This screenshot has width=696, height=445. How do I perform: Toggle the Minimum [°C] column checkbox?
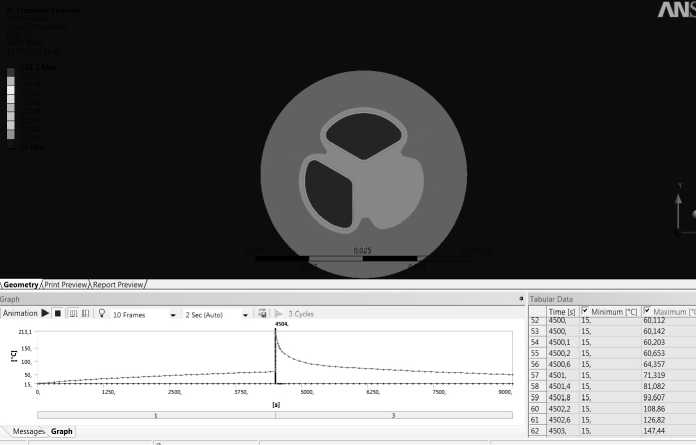[585, 310]
